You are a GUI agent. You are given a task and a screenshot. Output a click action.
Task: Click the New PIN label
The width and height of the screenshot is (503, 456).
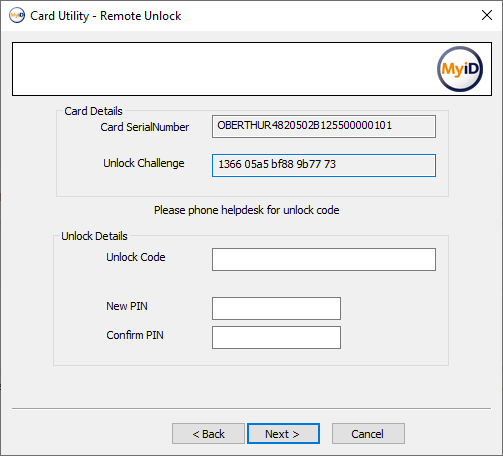tap(127, 306)
